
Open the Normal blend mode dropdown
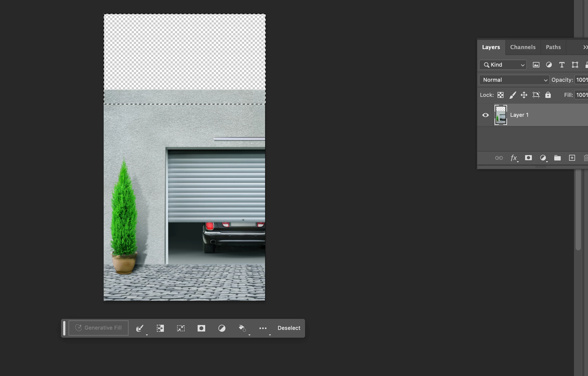[x=514, y=80]
